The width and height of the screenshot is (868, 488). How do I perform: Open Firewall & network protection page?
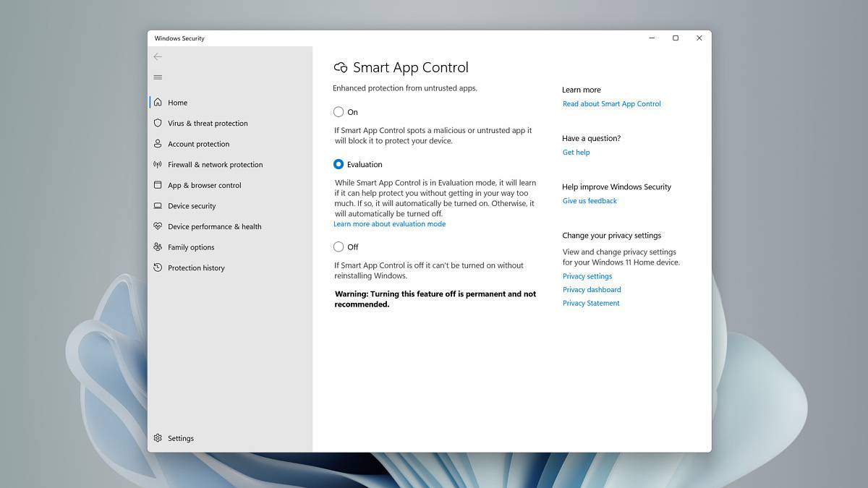pos(230,164)
